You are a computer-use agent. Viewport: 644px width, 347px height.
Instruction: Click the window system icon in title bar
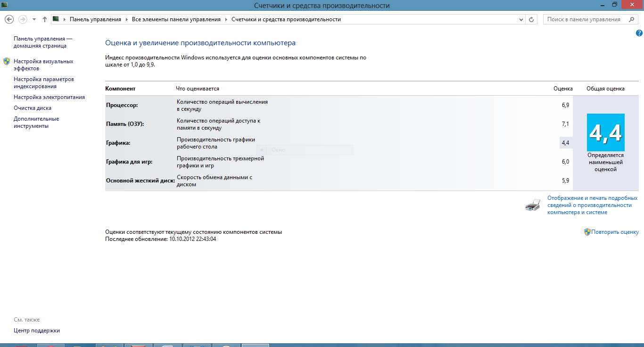point(4,5)
